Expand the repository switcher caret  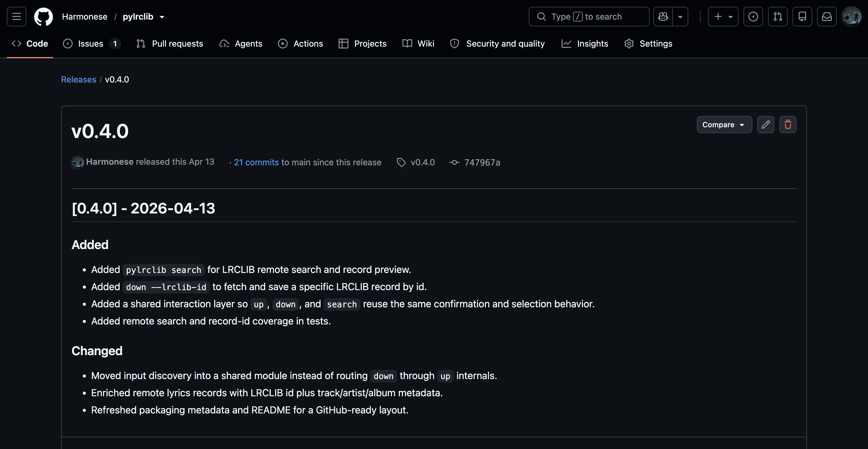point(162,17)
